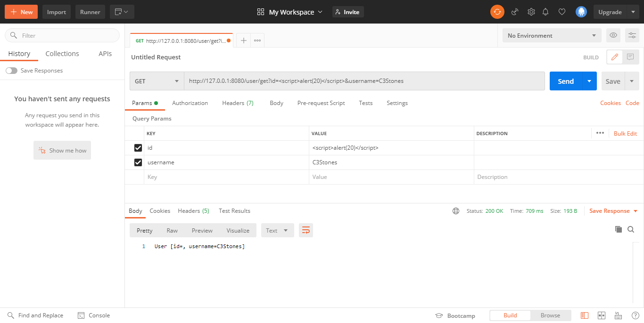Screen dimensions: 644x323
Task: Open Bulk Edit for query params
Action: [x=625, y=133]
